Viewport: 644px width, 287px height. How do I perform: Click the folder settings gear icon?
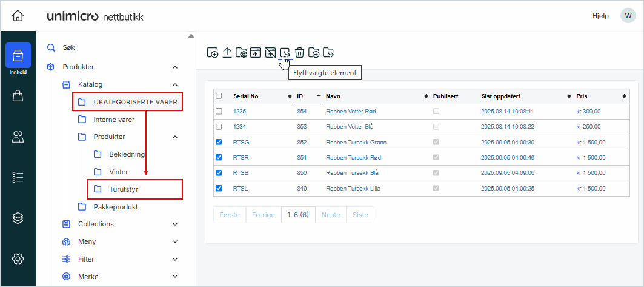coord(241,53)
